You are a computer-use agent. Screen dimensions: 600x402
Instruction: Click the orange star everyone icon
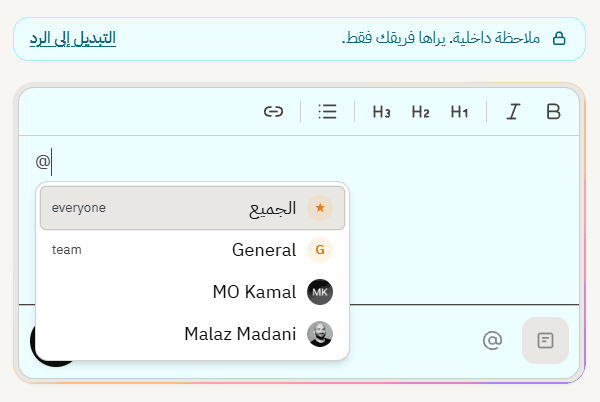[320, 208]
